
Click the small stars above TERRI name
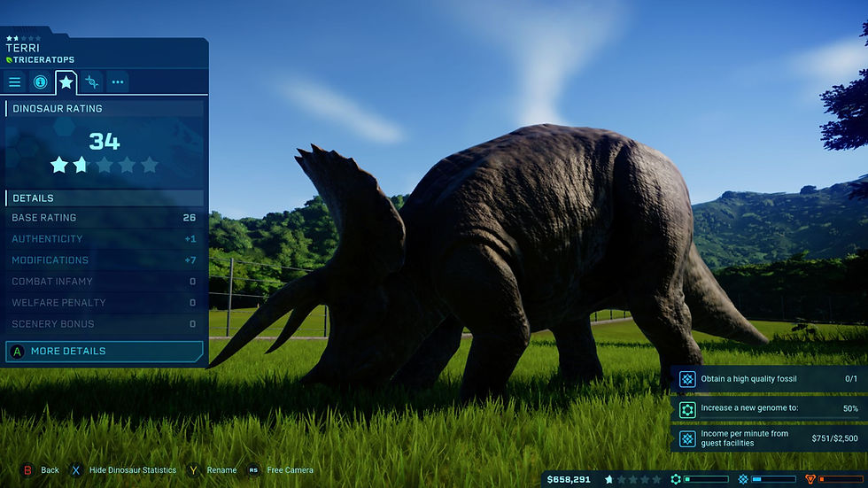pyautogui.click(x=23, y=39)
